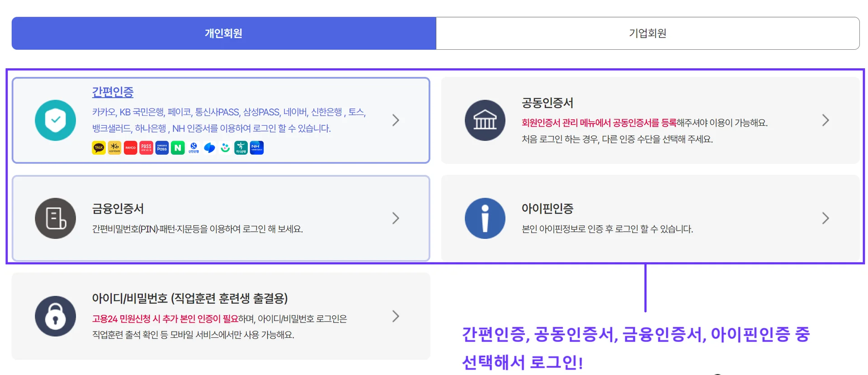Click the document icon for 금융인증서
Screen dimensions: 868x375
[x=56, y=218]
